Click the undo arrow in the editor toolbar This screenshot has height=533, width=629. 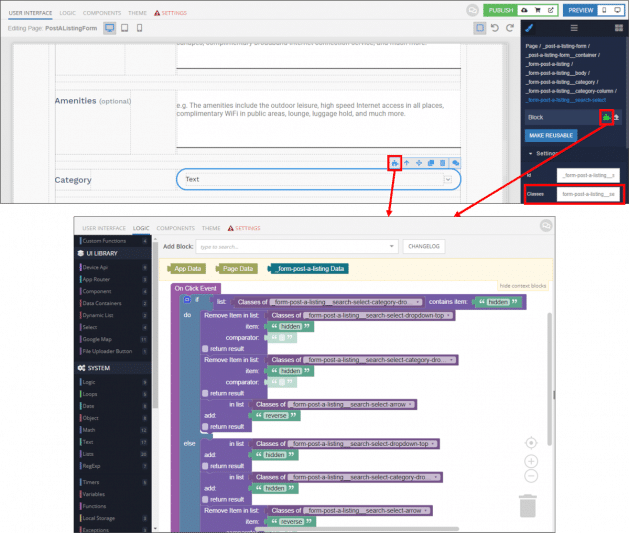[495, 28]
